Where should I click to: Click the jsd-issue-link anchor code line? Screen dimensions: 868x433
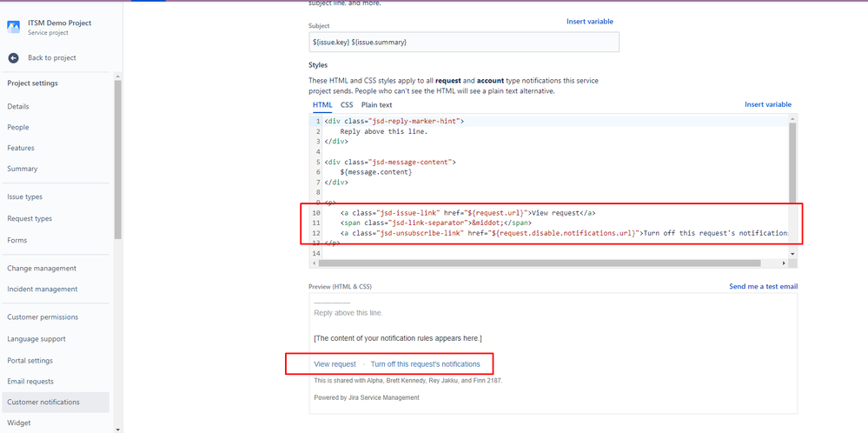467,213
